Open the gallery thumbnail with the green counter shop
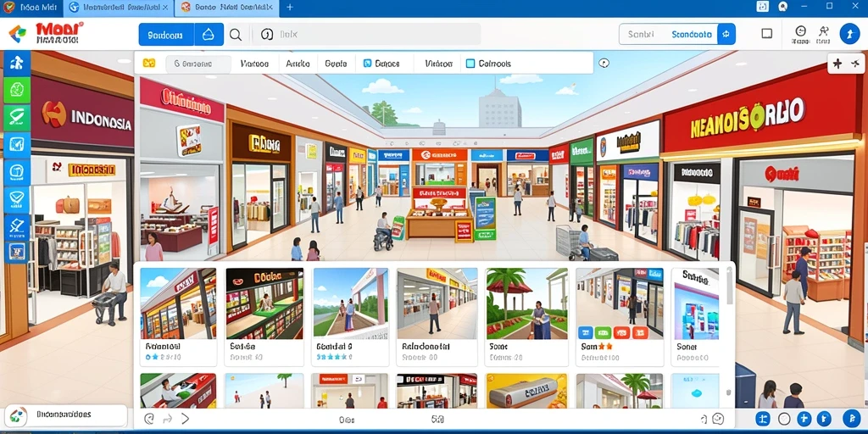 pos(264,303)
